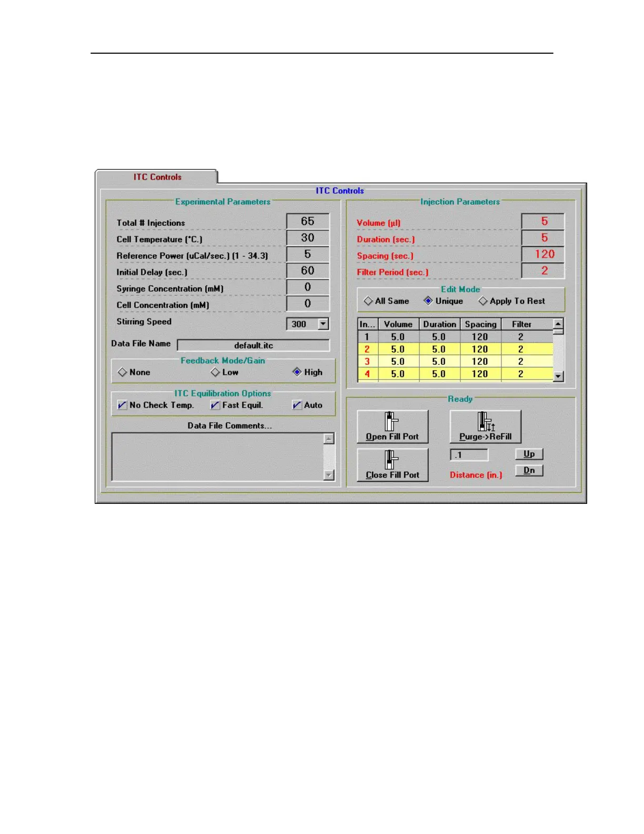The image size is (644, 834).
Task: Click the Close Fill Port button
Action: [x=393, y=465]
